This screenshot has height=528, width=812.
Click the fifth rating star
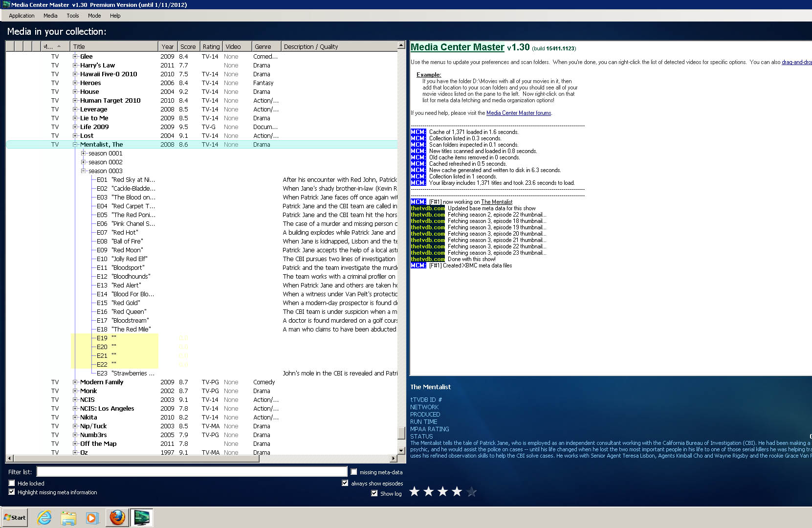point(471,492)
